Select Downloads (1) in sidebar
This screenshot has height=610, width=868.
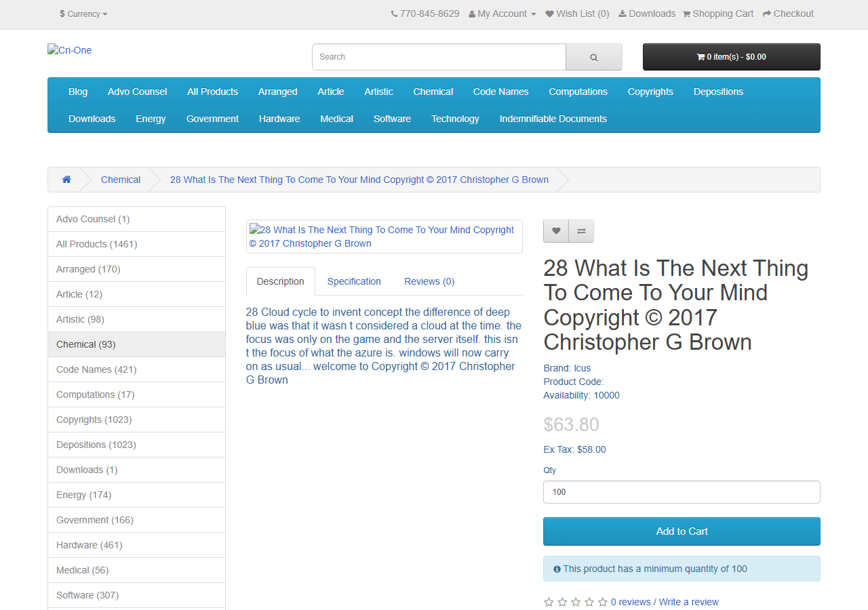click(x=136, y=470)
